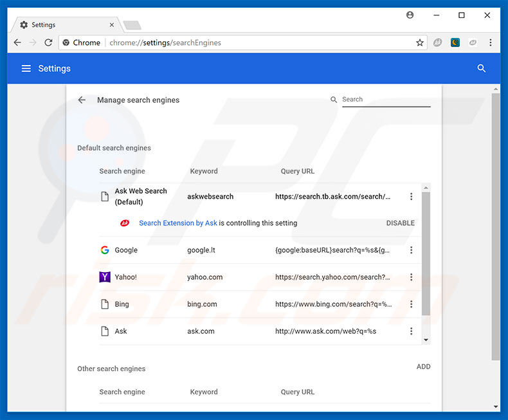Click ADD for other search engines
Screen dimensions: 508x420
[423, 367]
